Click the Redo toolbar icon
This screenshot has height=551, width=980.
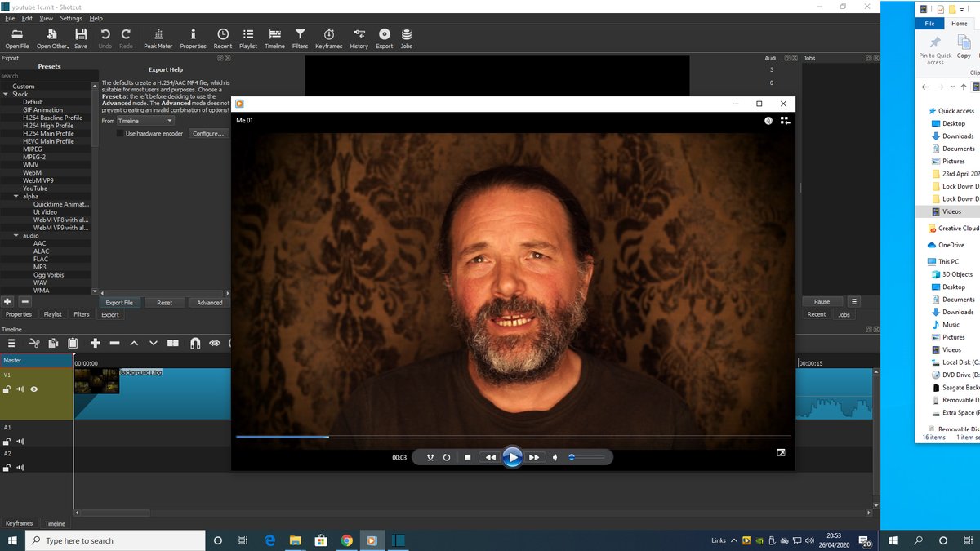(126, 38)
